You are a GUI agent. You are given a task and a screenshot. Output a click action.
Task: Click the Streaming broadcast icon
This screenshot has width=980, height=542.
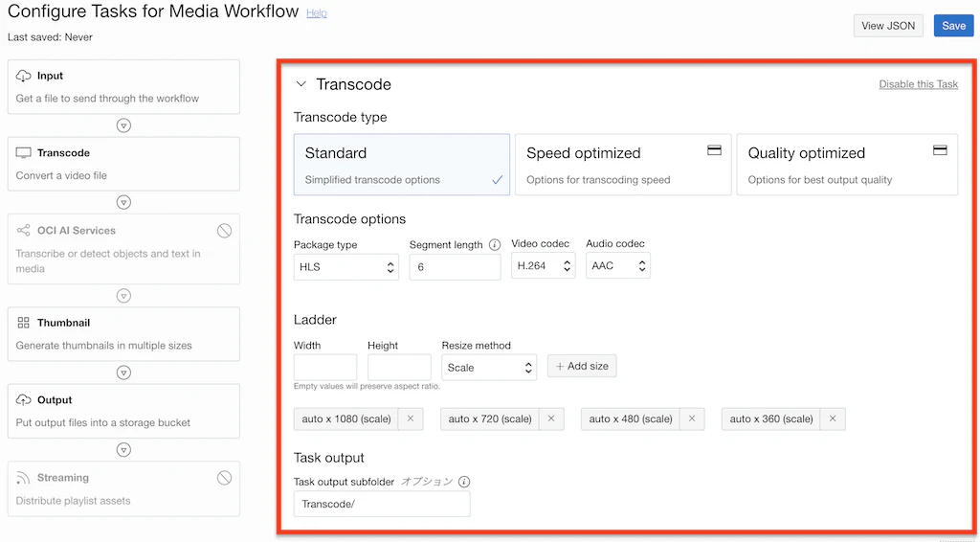pyautogui.click(x=23, y=478)
